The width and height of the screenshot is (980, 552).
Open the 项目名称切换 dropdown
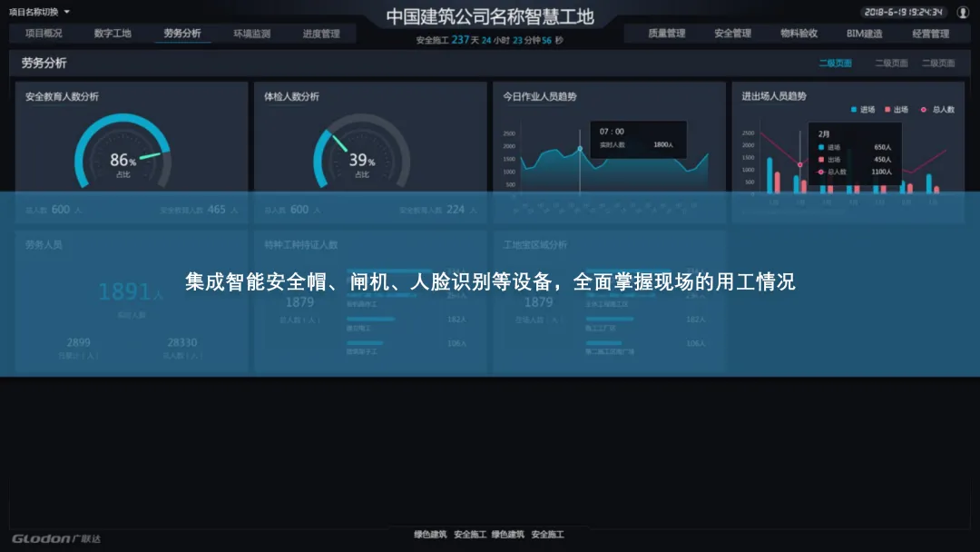coord(39,12)
